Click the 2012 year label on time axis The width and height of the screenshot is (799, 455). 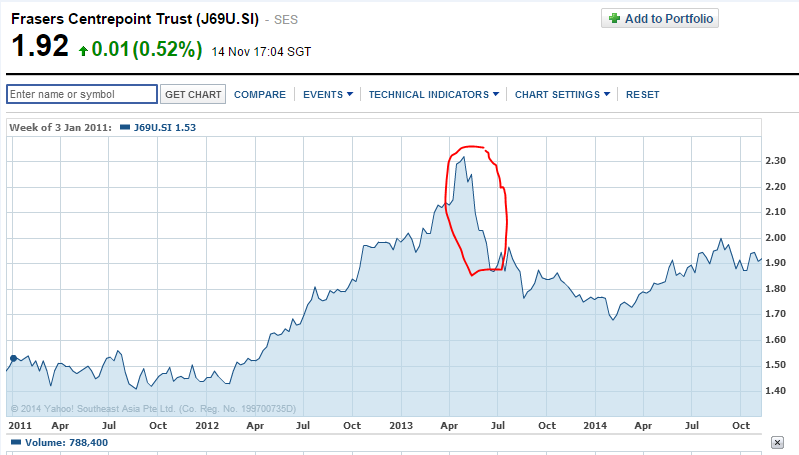click(x=207, y=425)
